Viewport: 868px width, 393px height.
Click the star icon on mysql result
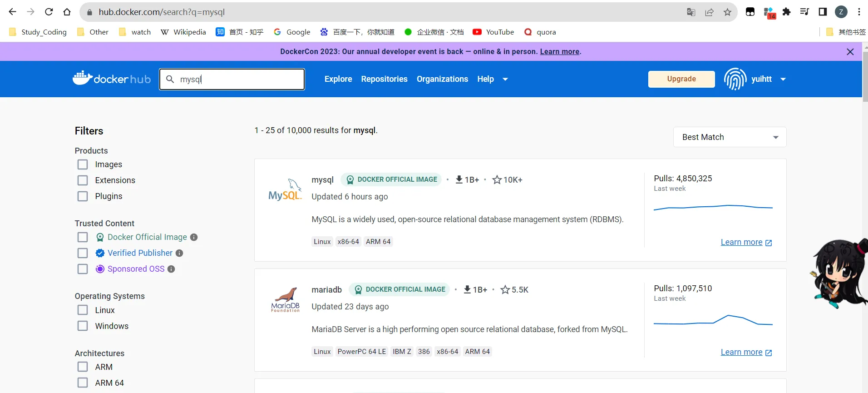pos(497,180)
